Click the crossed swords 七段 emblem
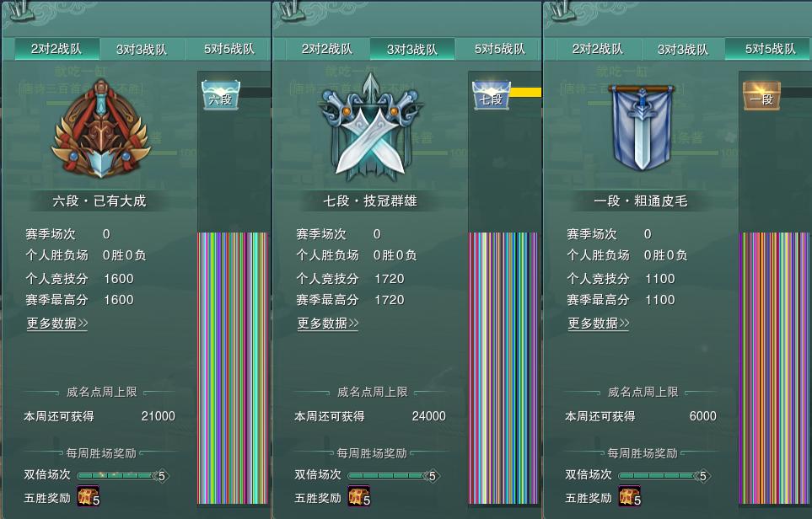This screenshot has height=519, width=812. pyautogui.click(x=371, y=126)
